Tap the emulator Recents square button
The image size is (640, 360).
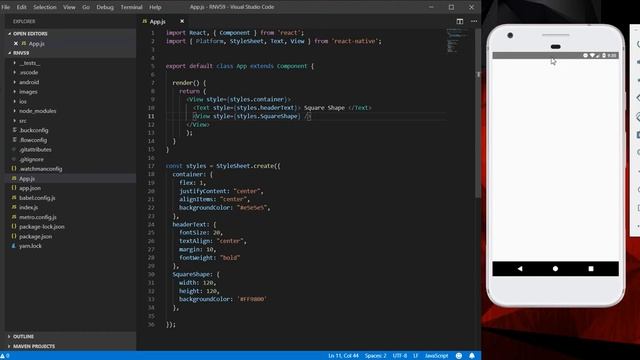[591, 269]
